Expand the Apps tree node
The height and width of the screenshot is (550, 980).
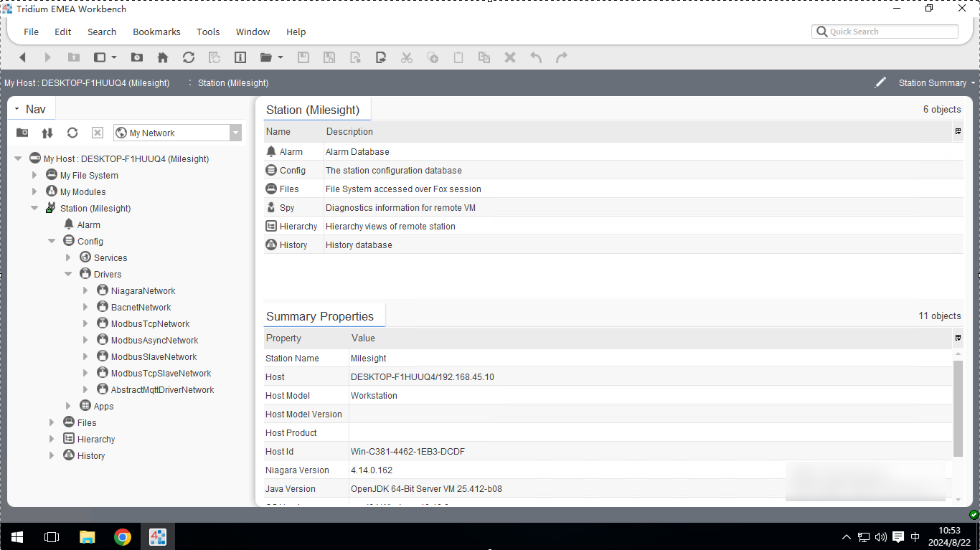click(68, 406)
